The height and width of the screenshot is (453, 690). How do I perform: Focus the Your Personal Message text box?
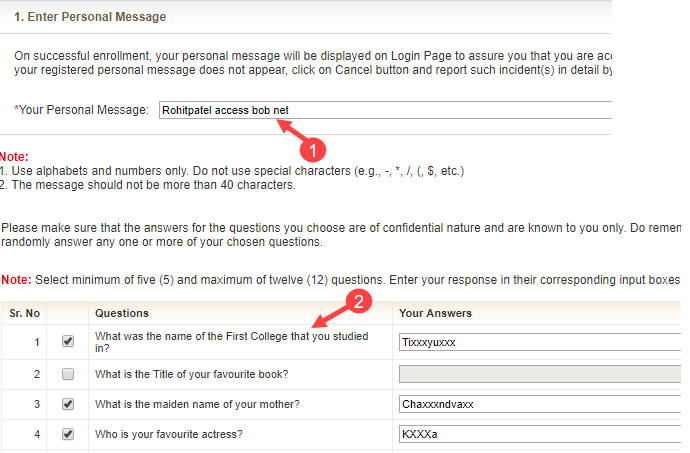(385, 110)
